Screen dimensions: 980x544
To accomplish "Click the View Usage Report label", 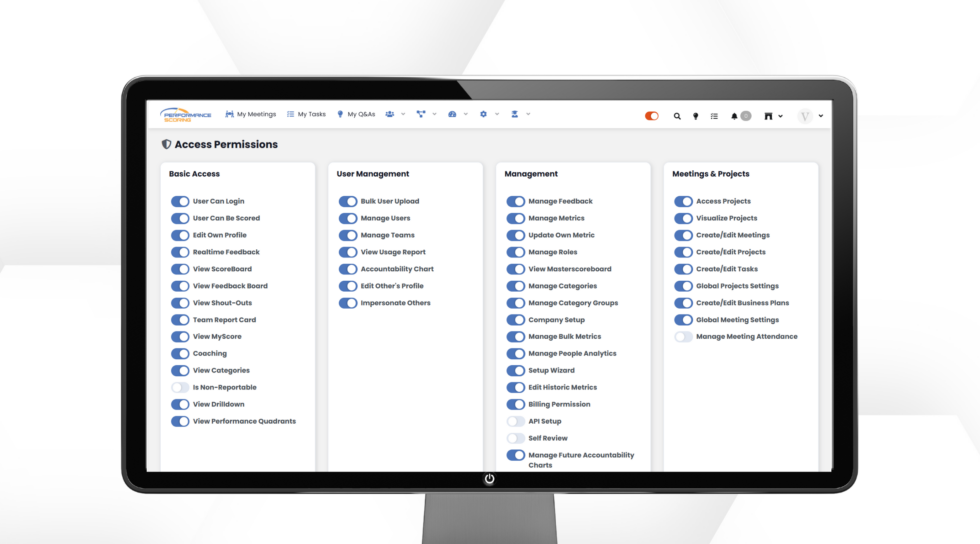I will pos(393,252).
